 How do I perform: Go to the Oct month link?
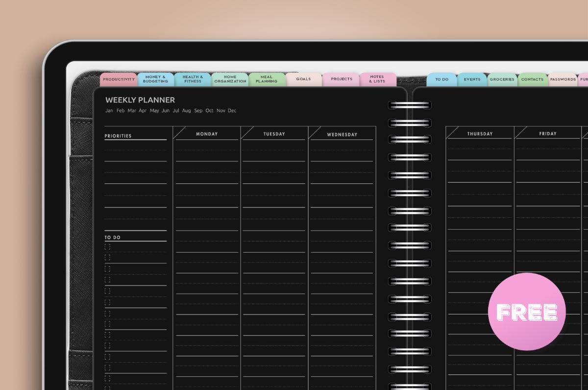[x=210, y=111]
